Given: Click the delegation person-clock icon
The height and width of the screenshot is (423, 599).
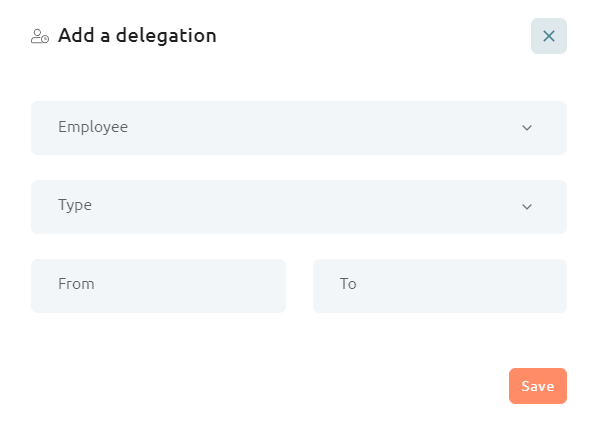Looking at the screenshot, I should pos(40,36).
